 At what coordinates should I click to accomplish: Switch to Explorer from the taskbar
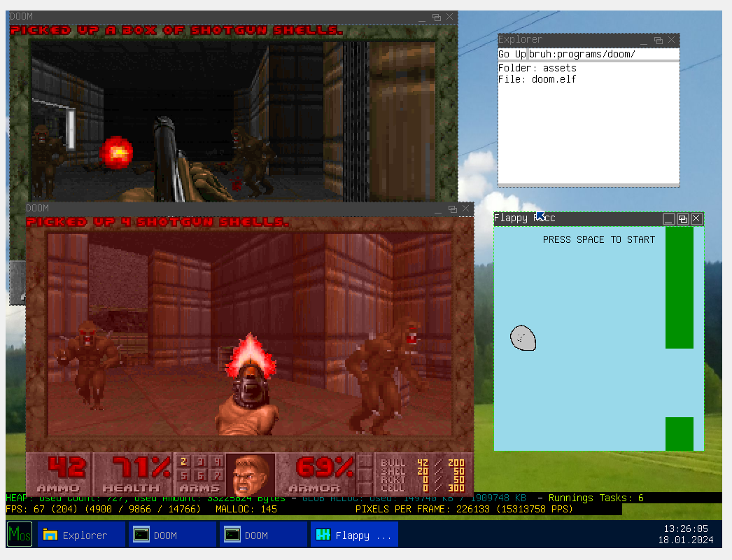point(81,534)
